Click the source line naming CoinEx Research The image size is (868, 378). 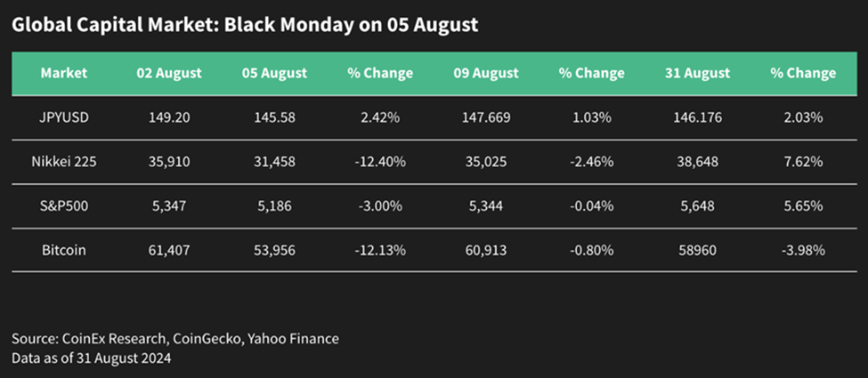175,339
